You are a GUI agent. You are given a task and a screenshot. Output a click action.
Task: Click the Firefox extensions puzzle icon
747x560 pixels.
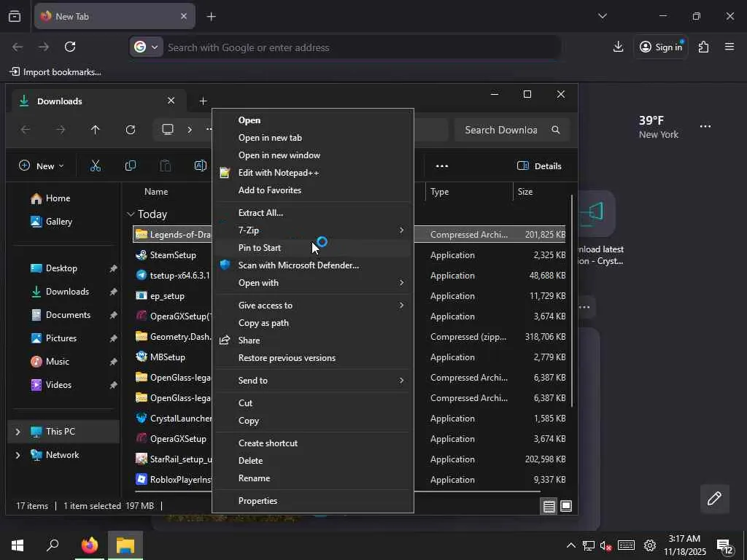[703, 47]
